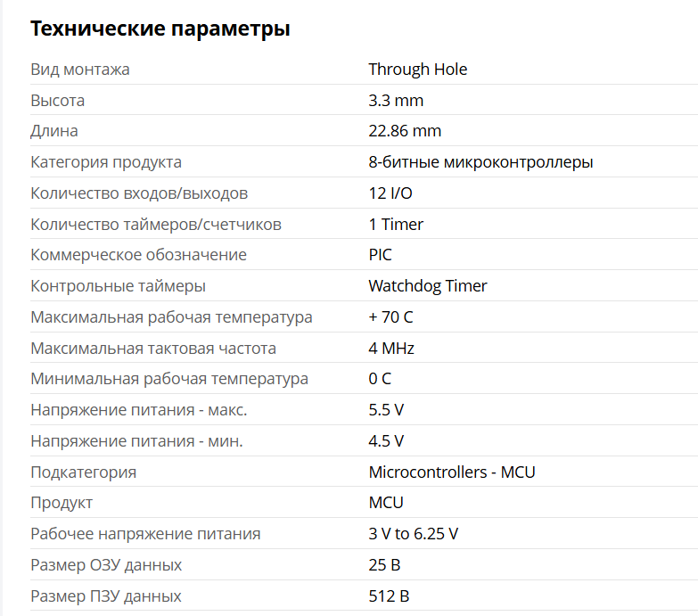This screenshot has width=698, height=616.
Task: Click 'Microcontrollers - MCU' subcategory value
Action: click(452, 472)
